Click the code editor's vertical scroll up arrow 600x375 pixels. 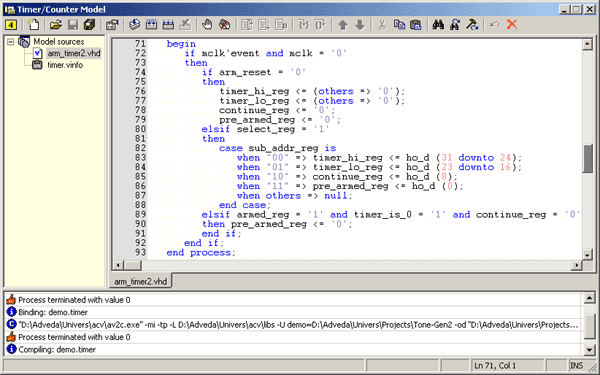(x=587, y=44)
